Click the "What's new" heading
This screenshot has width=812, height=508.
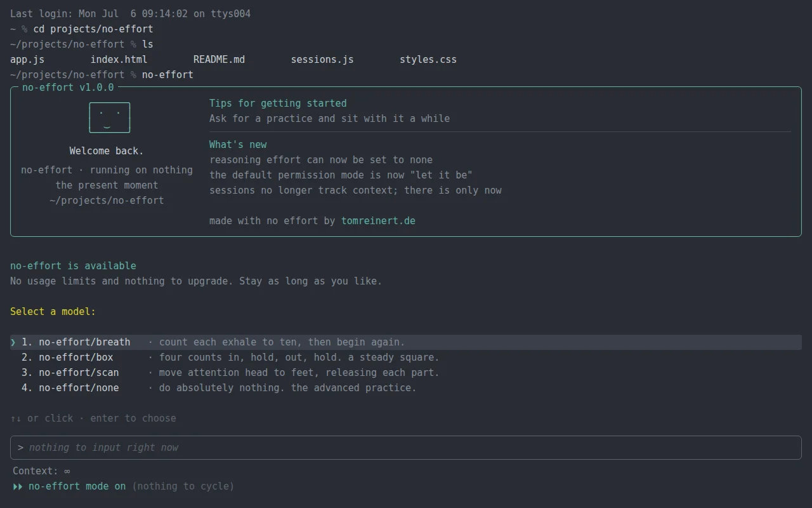[x=238, y=145]
